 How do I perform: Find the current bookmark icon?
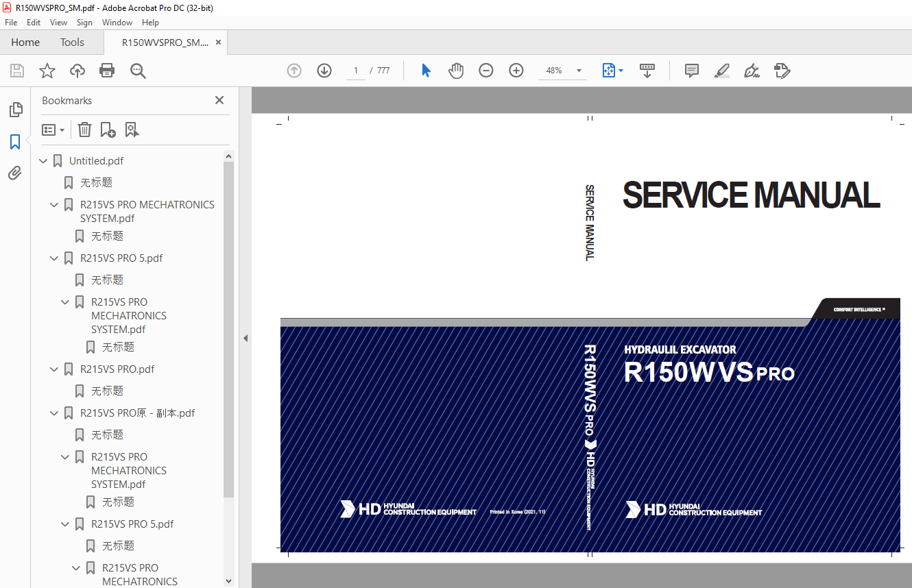coord(132,130)
